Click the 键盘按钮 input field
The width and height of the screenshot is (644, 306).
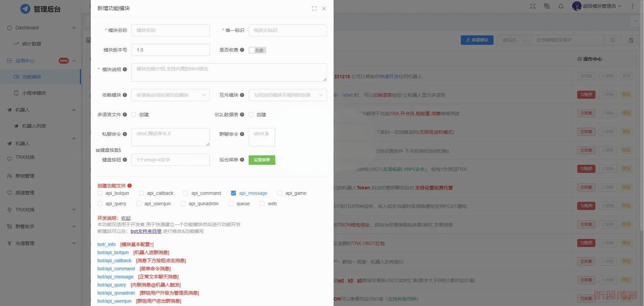tap(170, 160)
